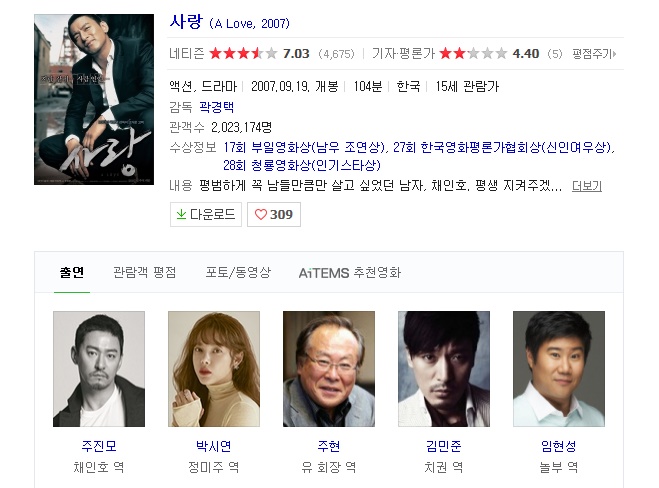The width and height of the screenshot is (659, 488).
Task: Open 박시연 actress photo
Action: click(214, 369)
